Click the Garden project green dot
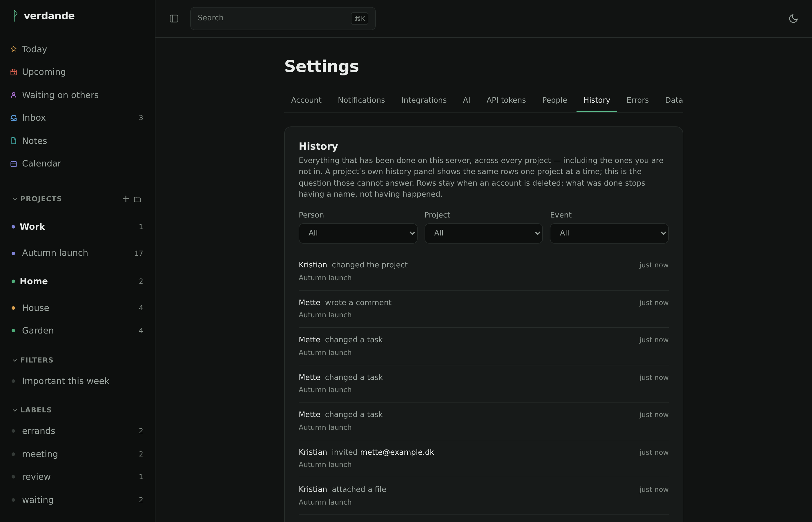 click(x=13, y=331)
